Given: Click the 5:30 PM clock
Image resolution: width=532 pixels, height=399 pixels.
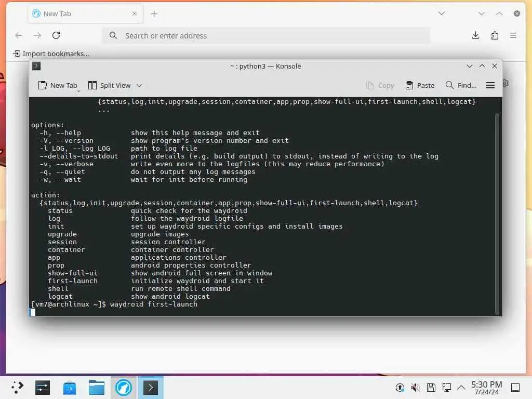Looking at the screenshot, I should (x=486, y=388).
